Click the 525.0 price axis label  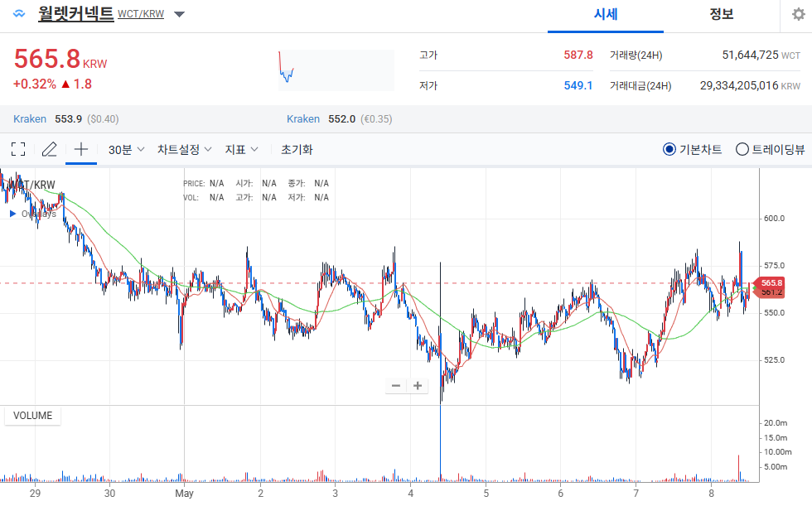point(774,359)
